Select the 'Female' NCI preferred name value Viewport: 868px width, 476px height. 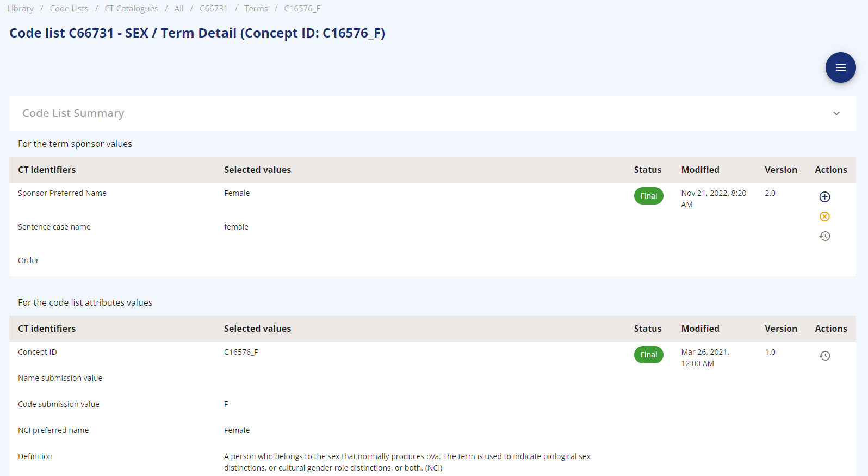[x=237, y=430]
